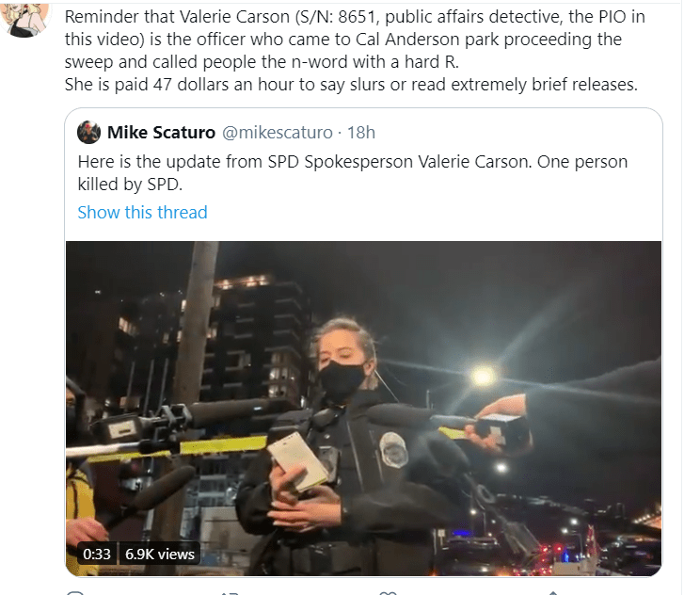Open the reply icon below the video
The height and width of the screenshot is (595, 700).
tap(75, 593)
